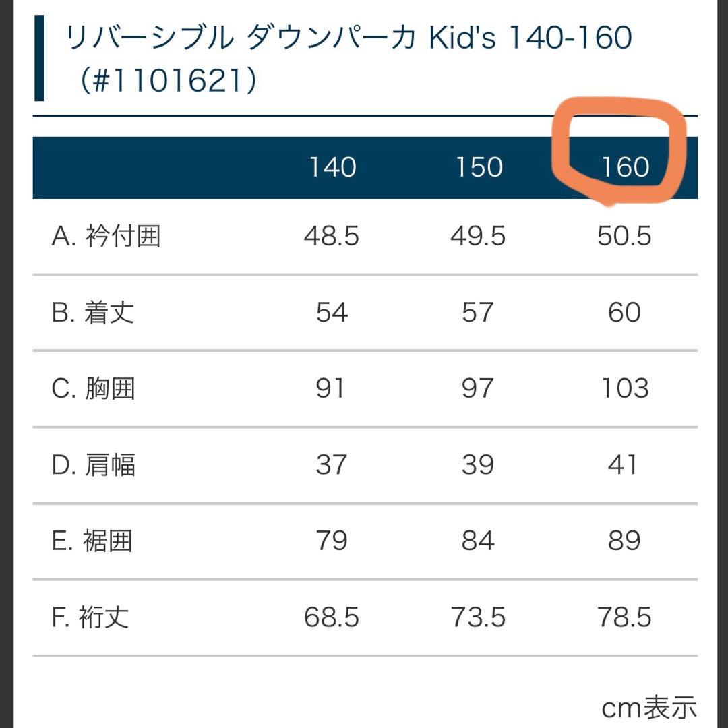
Task: Click the circled 160 size column header
Action: (x=625, y=167)
